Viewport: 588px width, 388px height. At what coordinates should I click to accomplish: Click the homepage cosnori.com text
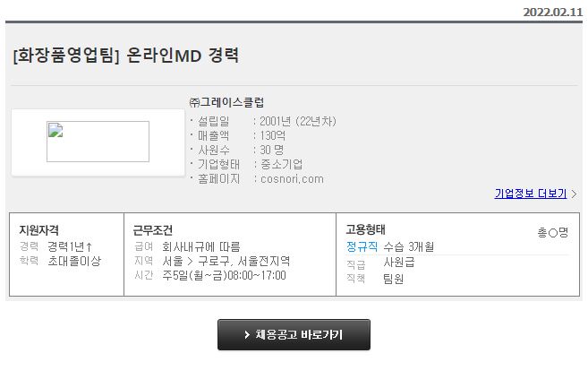point(292,179)
